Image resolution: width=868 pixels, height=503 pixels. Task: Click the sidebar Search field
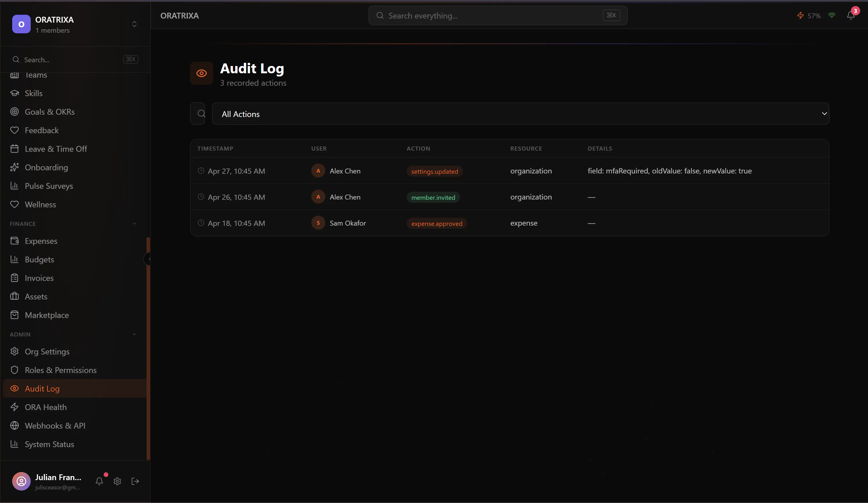[75, 60]
